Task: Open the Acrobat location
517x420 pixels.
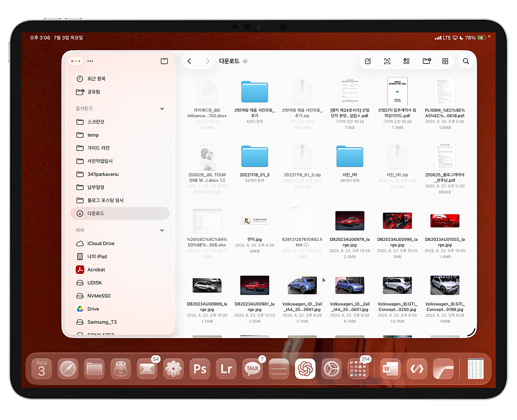Action: click(x=120, y=269)
